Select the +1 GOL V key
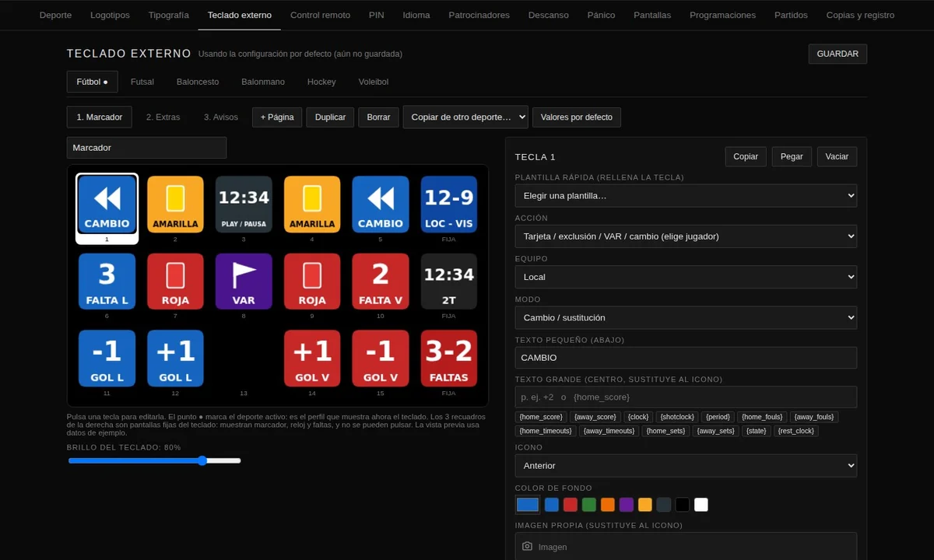The width and height of the screenshot is (934, 560). (312, 359)
